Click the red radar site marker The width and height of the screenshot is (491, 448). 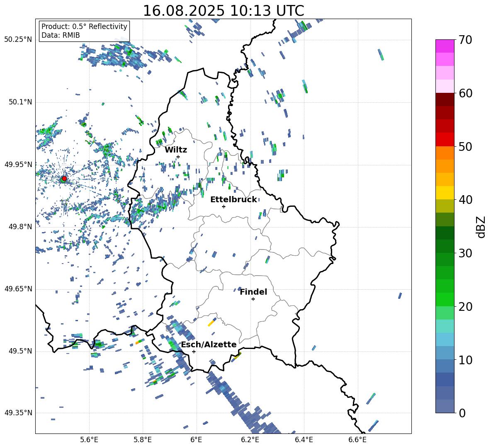(64, 178)
